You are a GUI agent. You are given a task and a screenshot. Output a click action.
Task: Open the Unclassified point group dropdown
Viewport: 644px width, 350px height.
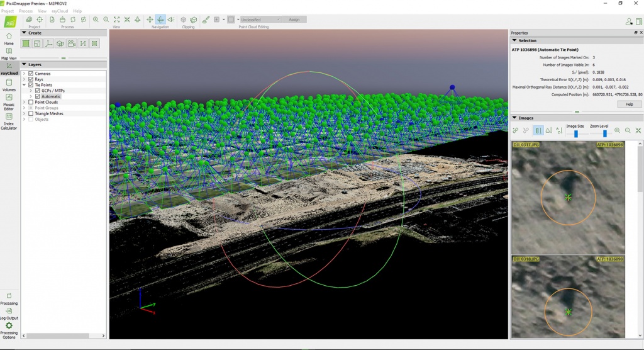pos(260,20)
